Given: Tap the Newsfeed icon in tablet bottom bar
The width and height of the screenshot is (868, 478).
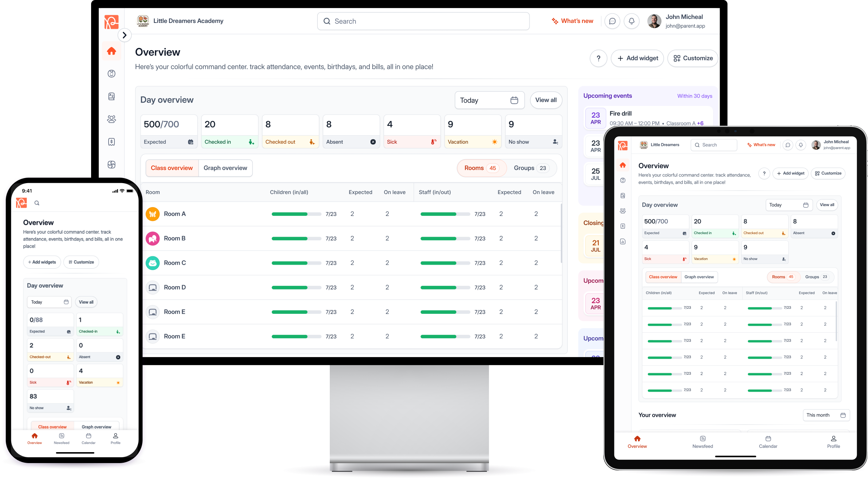Looking at the screenshot, I should point(703,442).
